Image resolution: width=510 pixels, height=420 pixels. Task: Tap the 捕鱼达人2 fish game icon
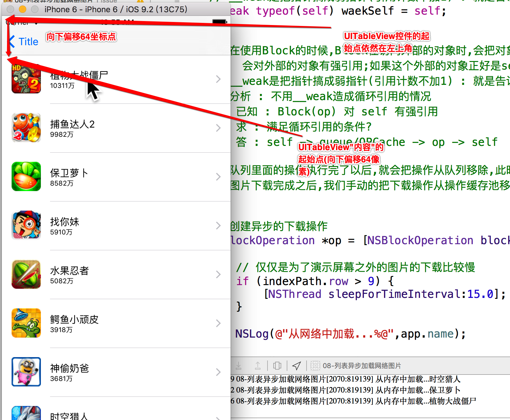click(26, 128)
